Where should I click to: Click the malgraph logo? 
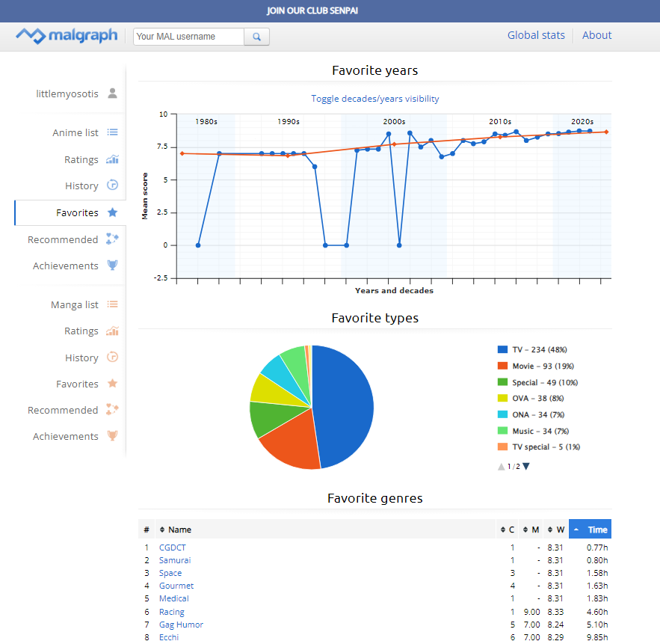[67, 36]
